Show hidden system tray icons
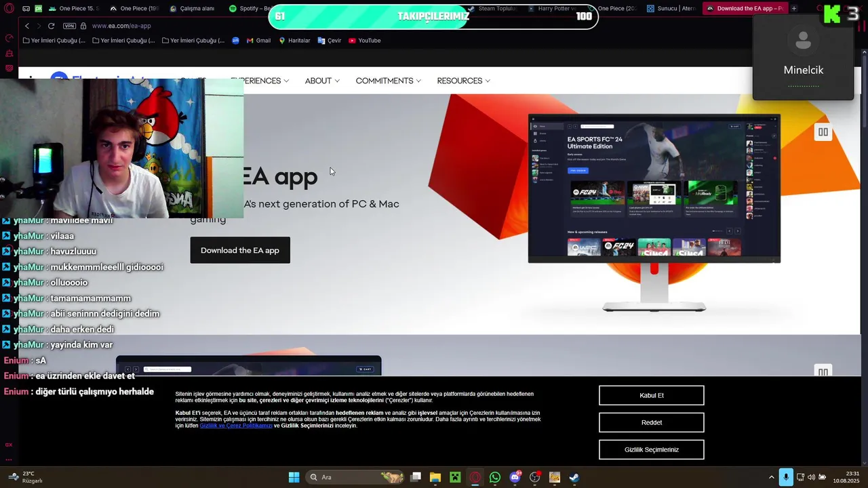Screen dimensions: 868x488 coord(771,477)
